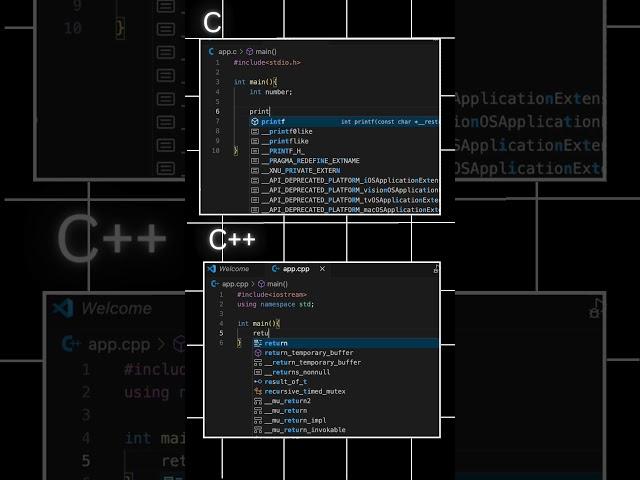Viewport: 640px width, 480px height.
Task: Click the 'int number;' line in app.c
Action: tap(271, 92)
